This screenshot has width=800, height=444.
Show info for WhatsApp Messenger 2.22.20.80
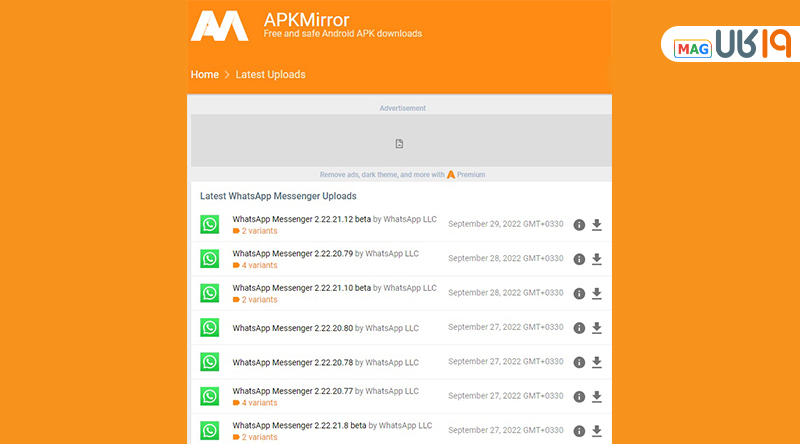[579, 328]
